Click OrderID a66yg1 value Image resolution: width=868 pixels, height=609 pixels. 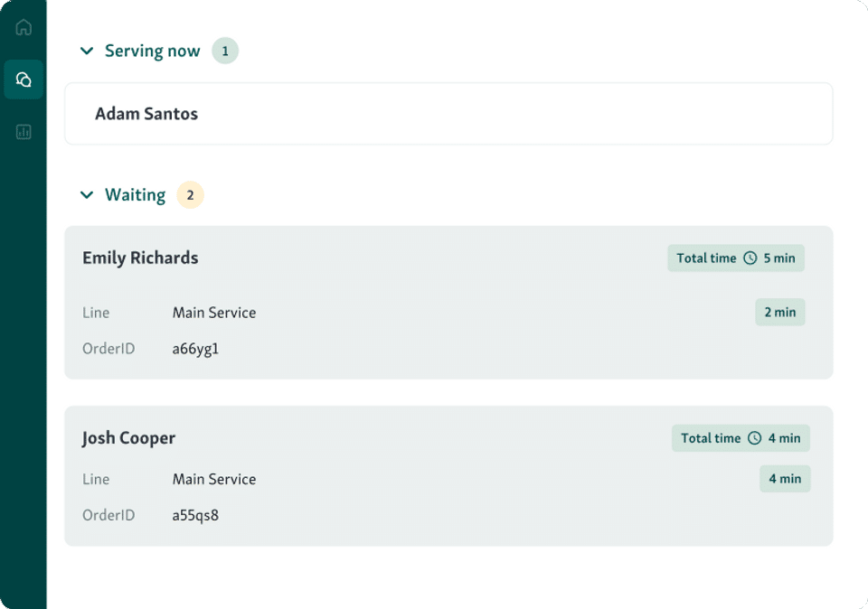(195, 348)
